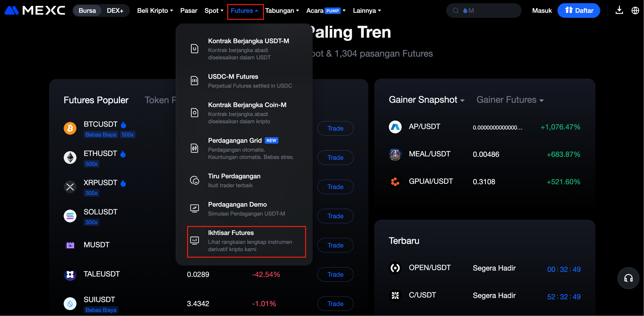The height and width of the screenshot is (316, 644).
Task: Click the search input field
Action: point(487,11)
